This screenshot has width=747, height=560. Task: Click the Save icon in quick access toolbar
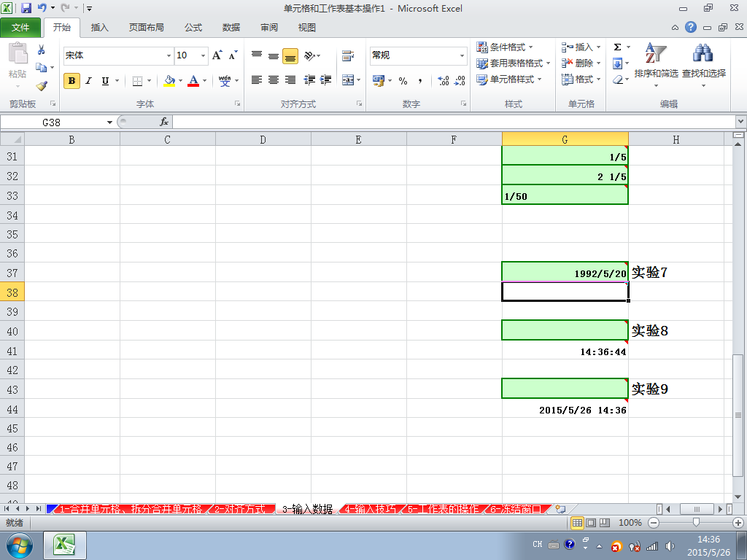(x=26, y=8)
